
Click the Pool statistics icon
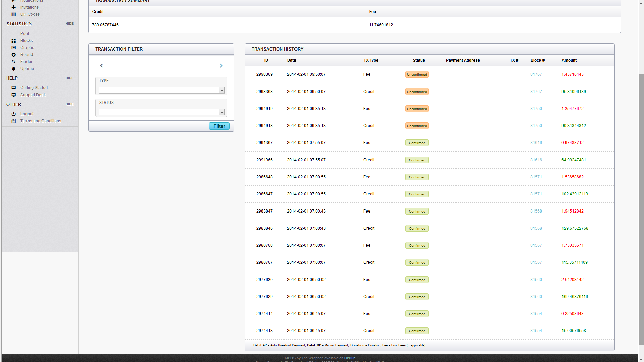tap(14, 34)
